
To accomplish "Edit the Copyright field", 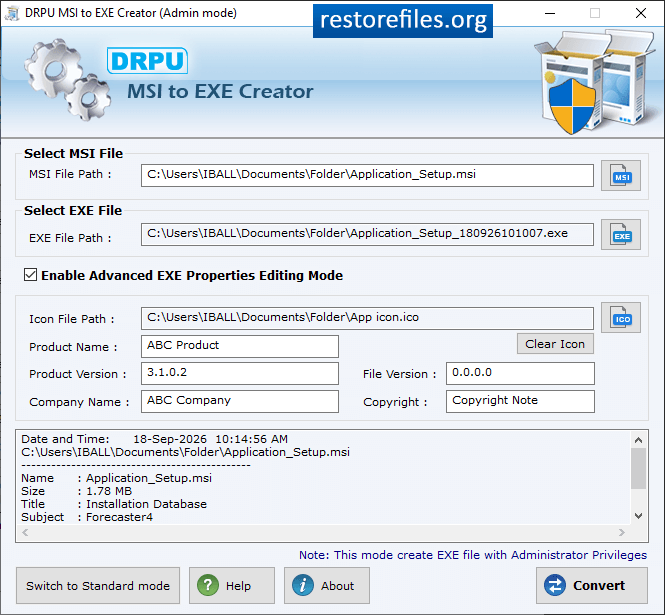I will tap(520, 401).
